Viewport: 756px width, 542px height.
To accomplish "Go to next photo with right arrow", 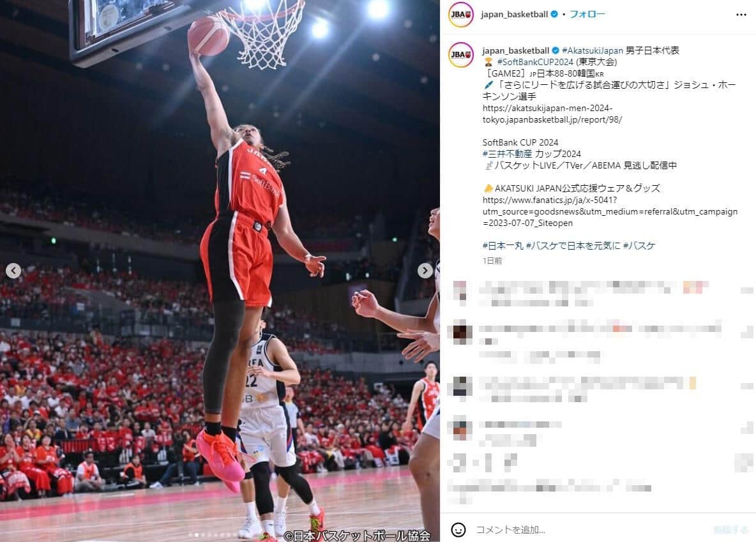I will click(x=425, y=271).
